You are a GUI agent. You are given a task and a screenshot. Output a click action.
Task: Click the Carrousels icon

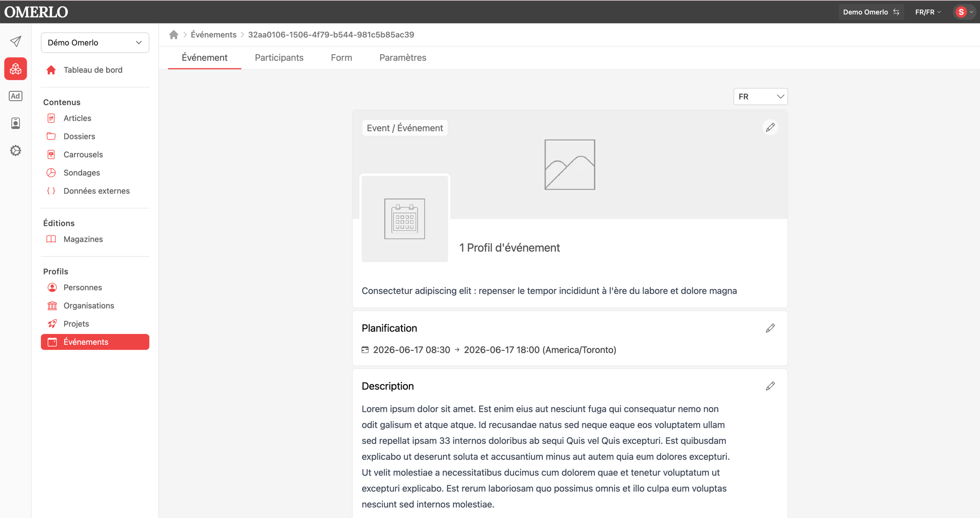pos(51,154)
